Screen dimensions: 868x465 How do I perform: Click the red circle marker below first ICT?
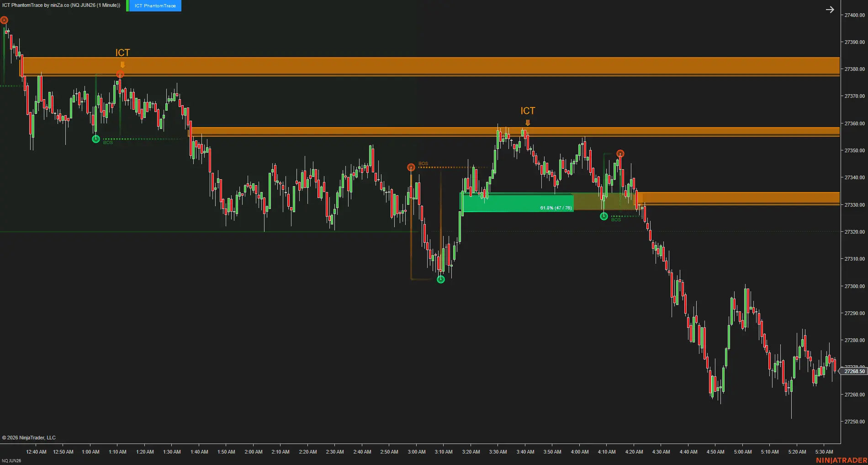coord(120,74)
